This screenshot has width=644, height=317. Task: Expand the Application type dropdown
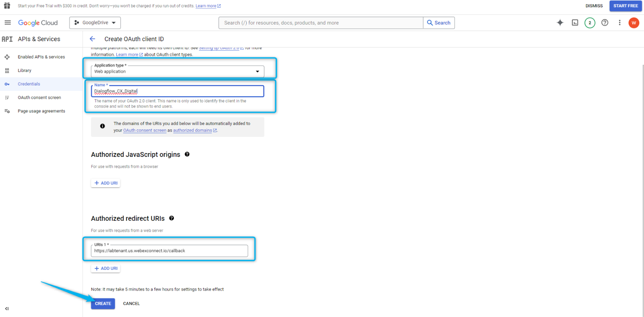(x=178, y=71)
